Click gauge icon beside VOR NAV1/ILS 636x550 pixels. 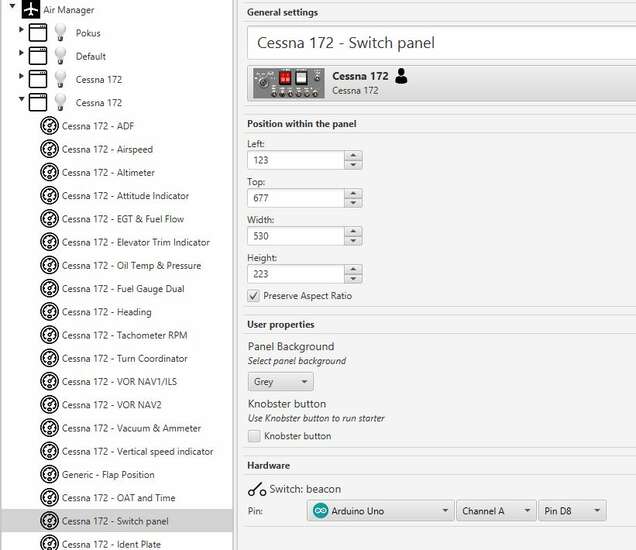pyautogui.click(x=49, y=381)
